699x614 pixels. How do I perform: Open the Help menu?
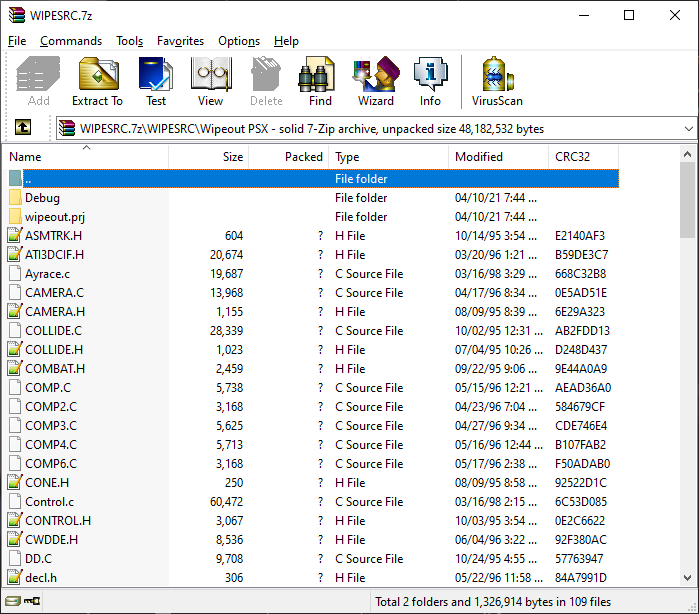pos(286,41)
